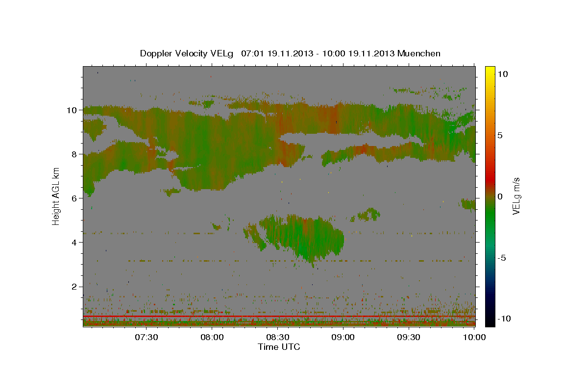Click the '09:00' time tick label
The height and width of the screenshot is (392, 588).
[343, 337]
